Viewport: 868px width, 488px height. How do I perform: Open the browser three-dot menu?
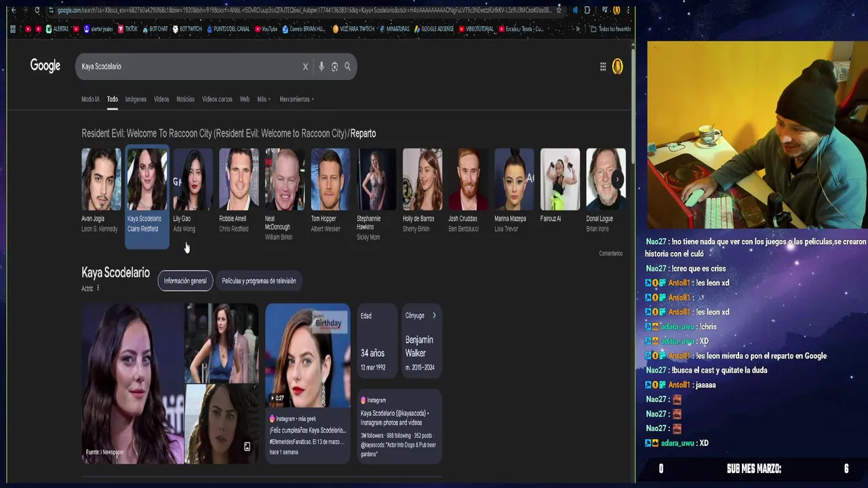coord(629,10)
